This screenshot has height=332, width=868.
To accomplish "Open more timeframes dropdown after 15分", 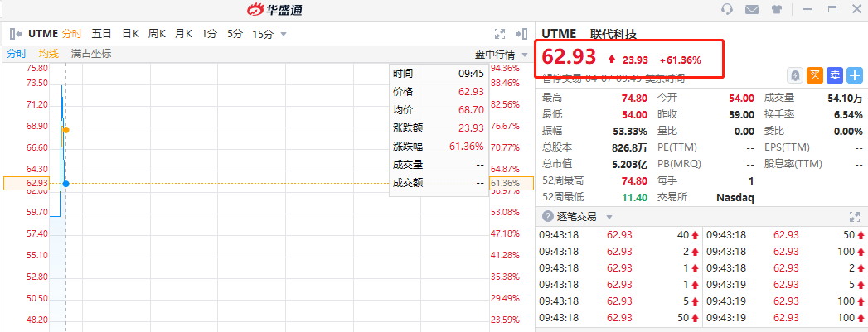I will click(x=284, y=34).
